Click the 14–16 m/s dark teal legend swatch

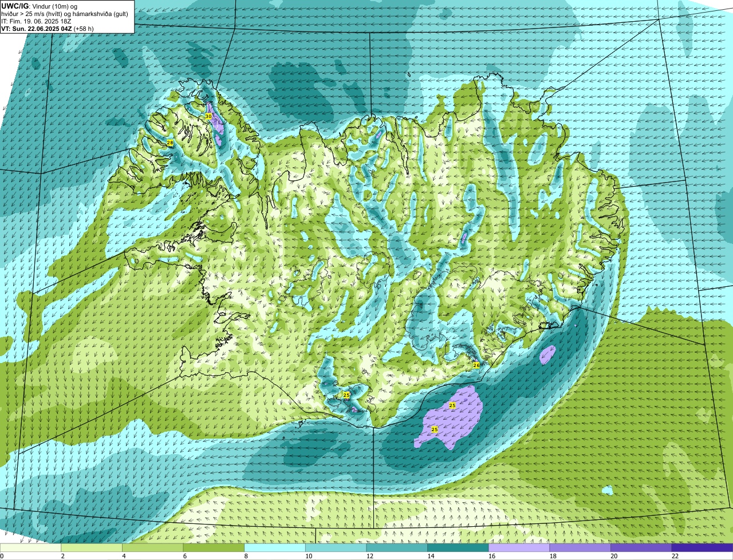458,547
